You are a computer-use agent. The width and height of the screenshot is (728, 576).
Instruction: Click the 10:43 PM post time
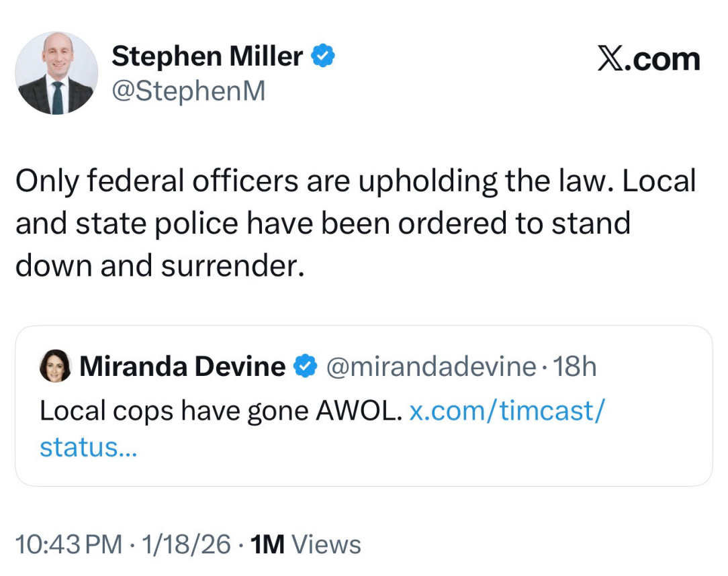(x=69, y=544)
